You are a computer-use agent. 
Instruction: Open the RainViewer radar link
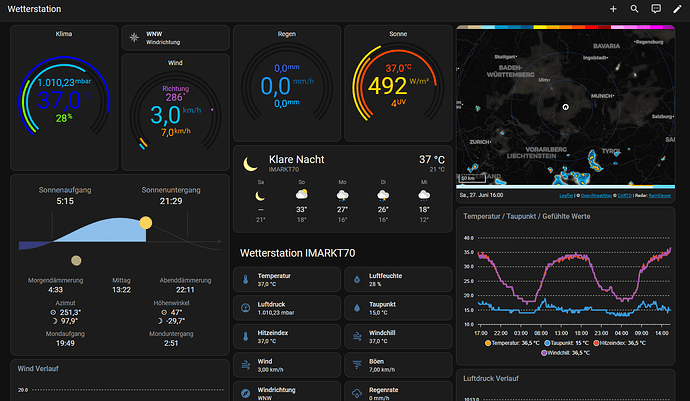660,195
